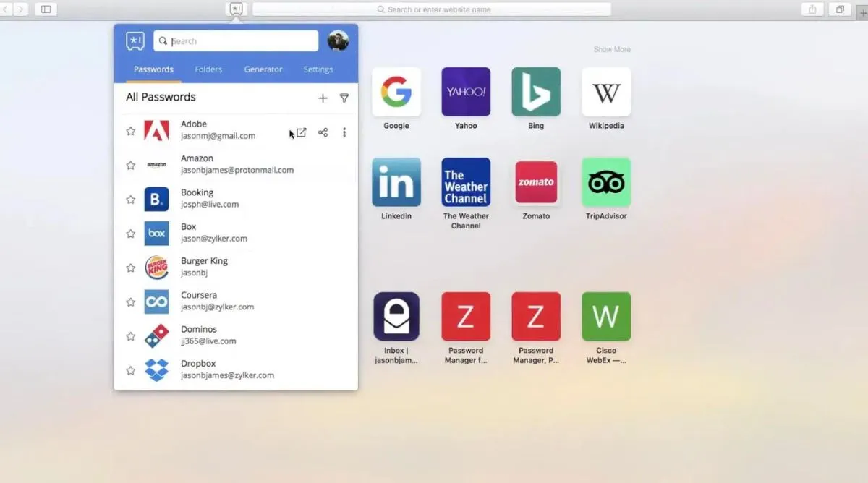Toggle favorite star for Box

(x=131, y=234)
